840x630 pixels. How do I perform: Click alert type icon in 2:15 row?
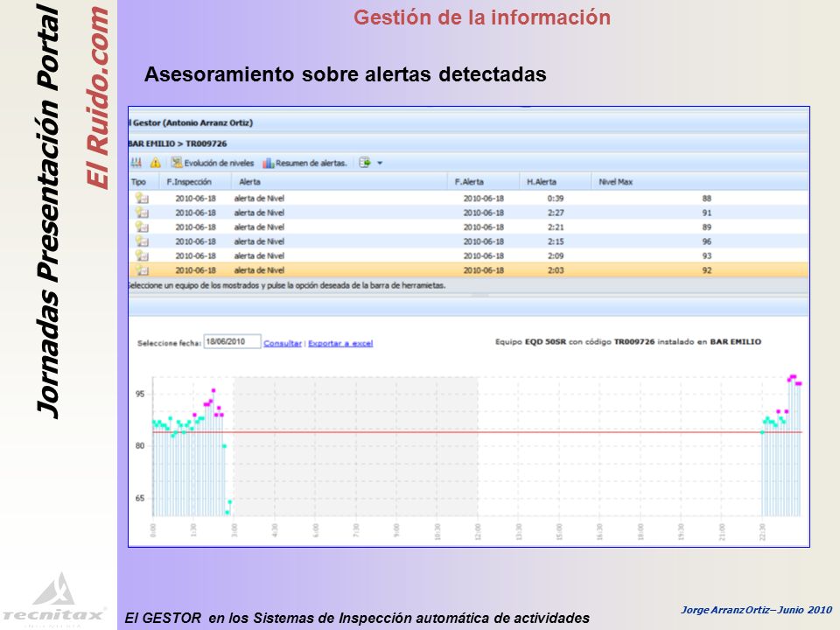(142, 241)
